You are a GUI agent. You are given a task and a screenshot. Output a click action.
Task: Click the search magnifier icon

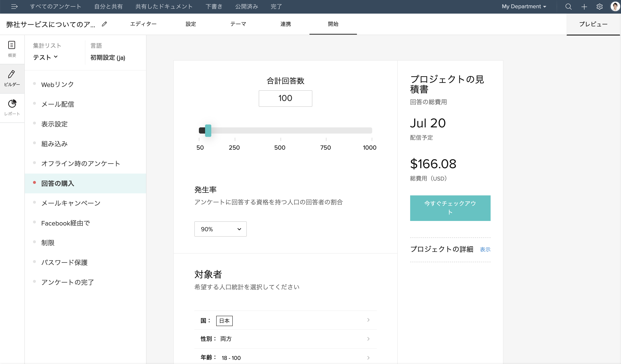568,7
